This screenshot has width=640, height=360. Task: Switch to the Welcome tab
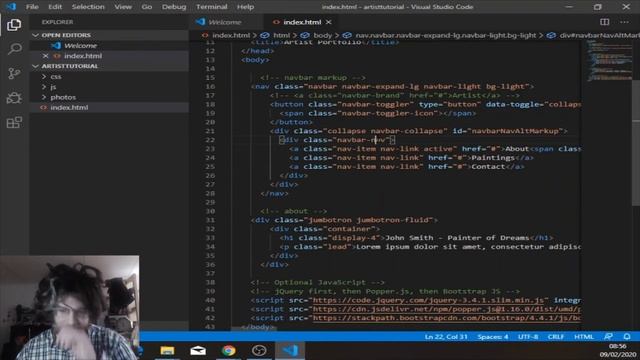224,22
